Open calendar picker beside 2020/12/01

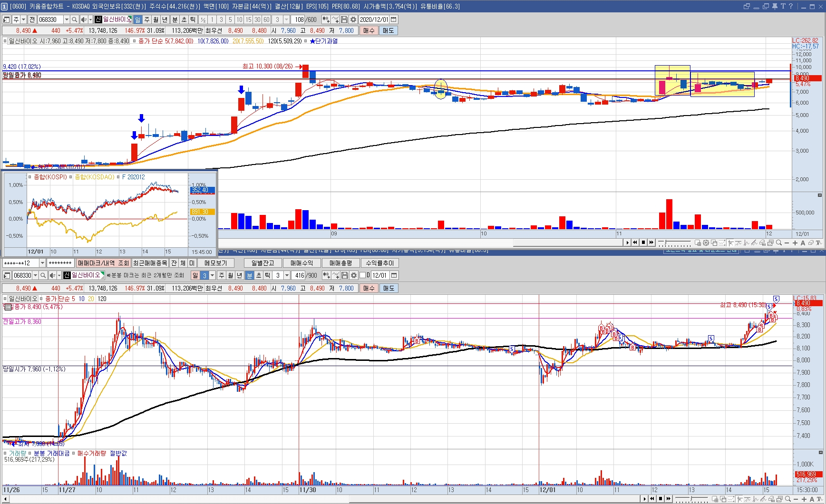[394, 19]
